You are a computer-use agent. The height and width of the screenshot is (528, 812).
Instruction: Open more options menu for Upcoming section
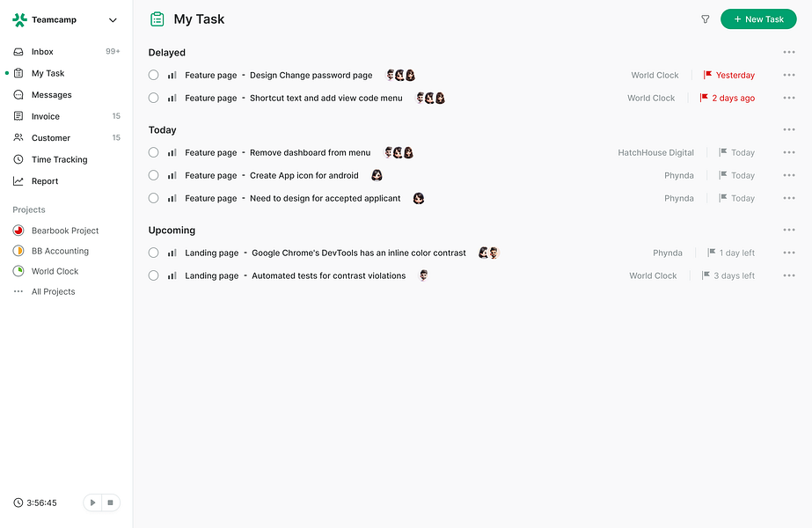click(x=789, y=230)
